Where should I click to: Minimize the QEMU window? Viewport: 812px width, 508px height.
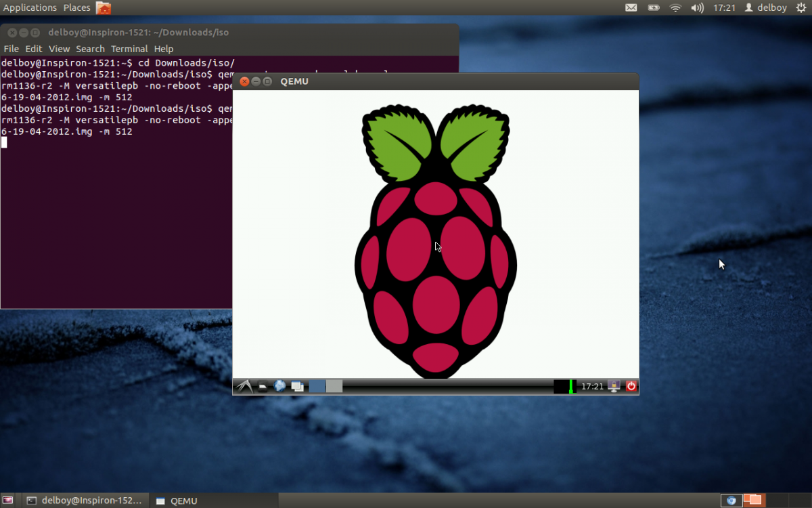click(x=256, y=81)
